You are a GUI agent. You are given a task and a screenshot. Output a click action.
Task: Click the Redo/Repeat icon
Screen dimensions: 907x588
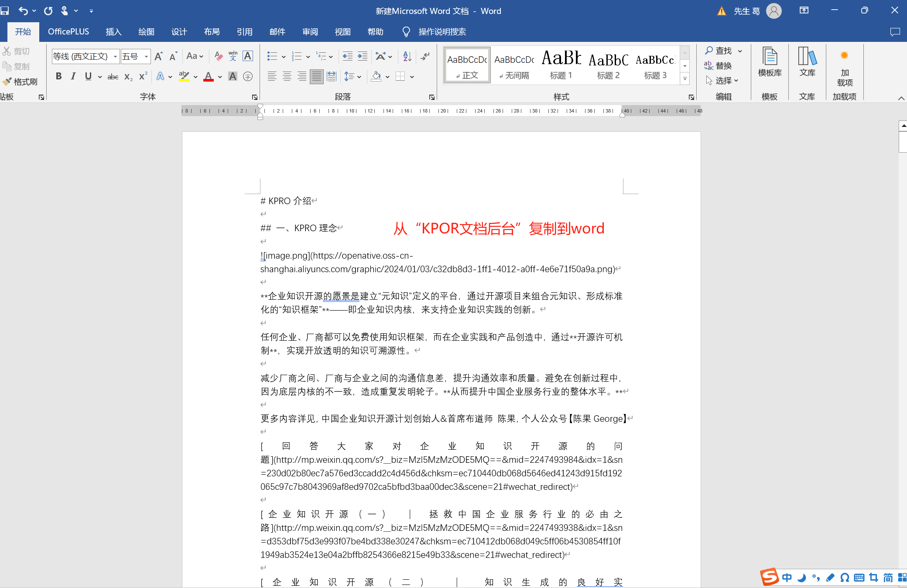[x=48, y=11]
